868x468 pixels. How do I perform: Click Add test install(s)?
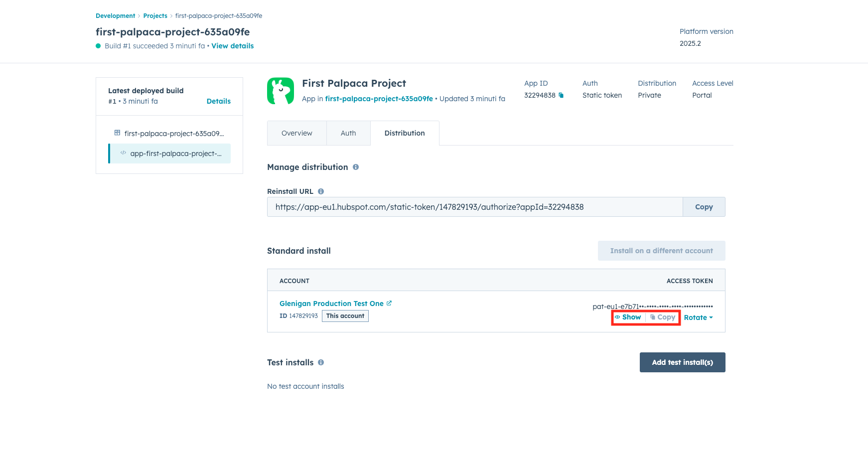[x=682, y=362]
